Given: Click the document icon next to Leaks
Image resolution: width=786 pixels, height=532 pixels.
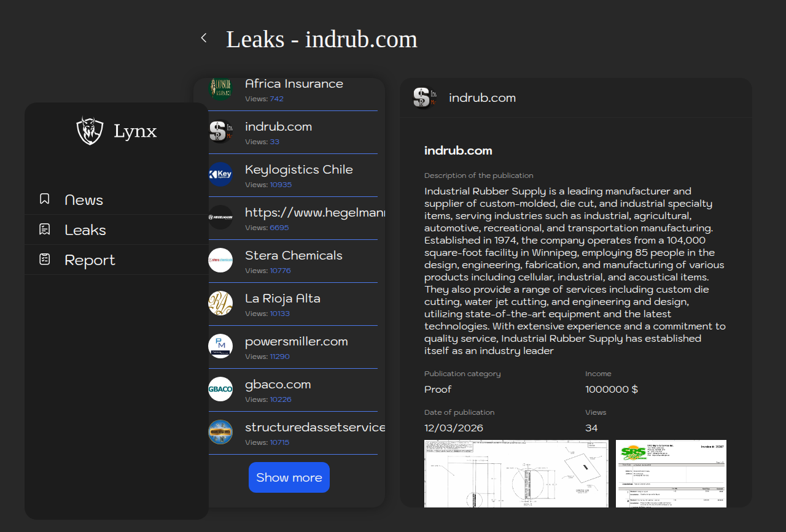Looking at the screenshot, I should [45, 229].
